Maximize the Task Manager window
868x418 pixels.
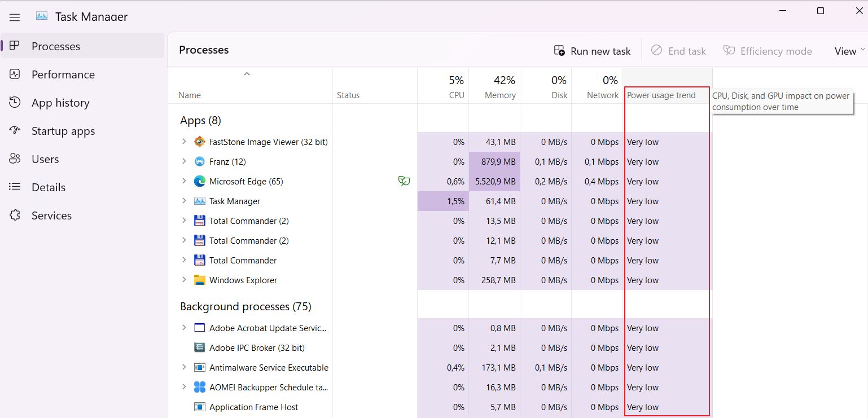click(821, 11)
